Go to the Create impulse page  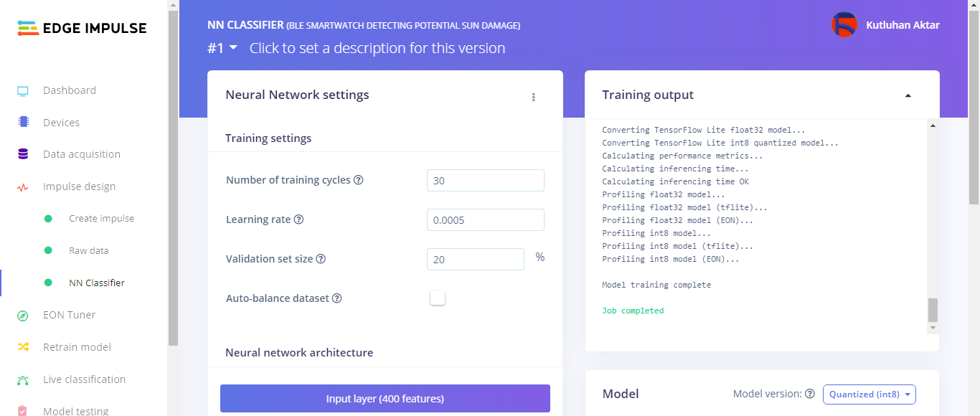pyautogui.click(x=101, y=219)
